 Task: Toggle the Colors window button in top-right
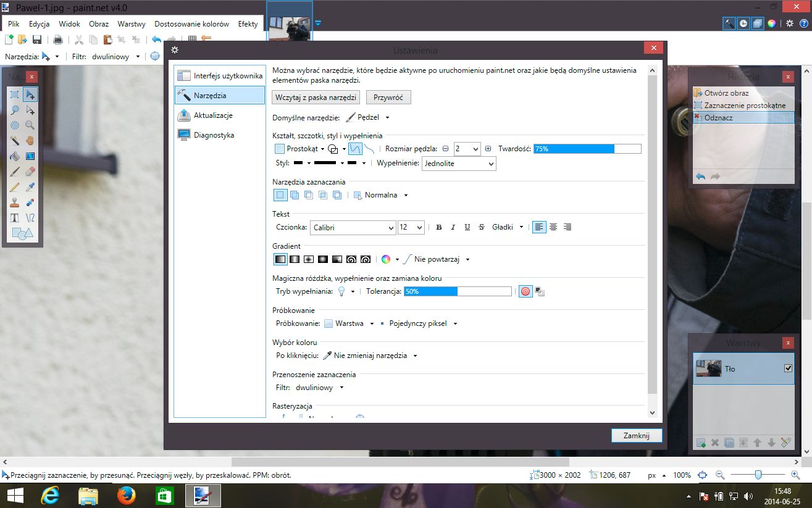pyautogui.click(x=771, y=23)
